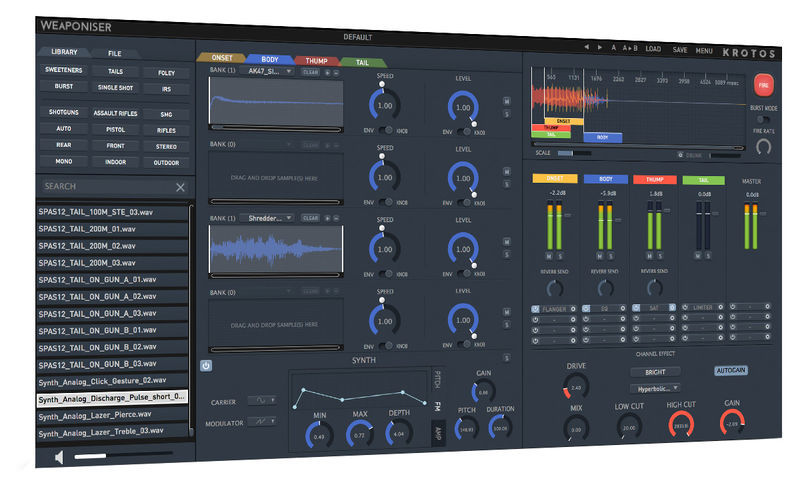Open the FILE tab
Viewport: 800px width, 487px height.
(115, 53)
